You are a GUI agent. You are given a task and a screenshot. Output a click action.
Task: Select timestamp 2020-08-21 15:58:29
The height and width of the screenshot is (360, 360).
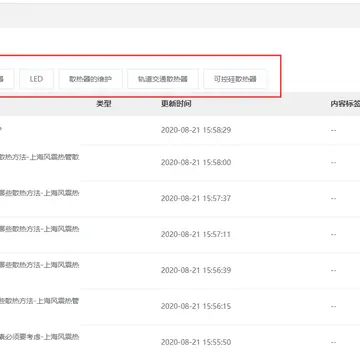[196, 130]
